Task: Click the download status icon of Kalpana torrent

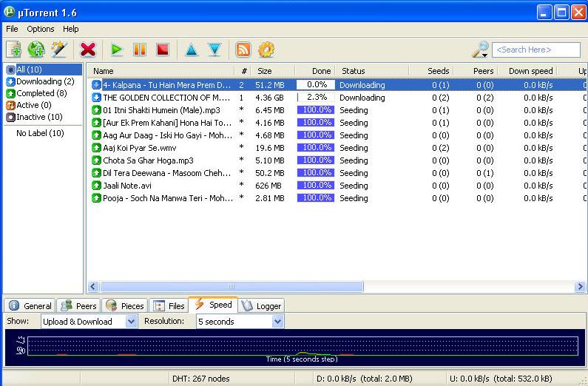Action: 96,85
